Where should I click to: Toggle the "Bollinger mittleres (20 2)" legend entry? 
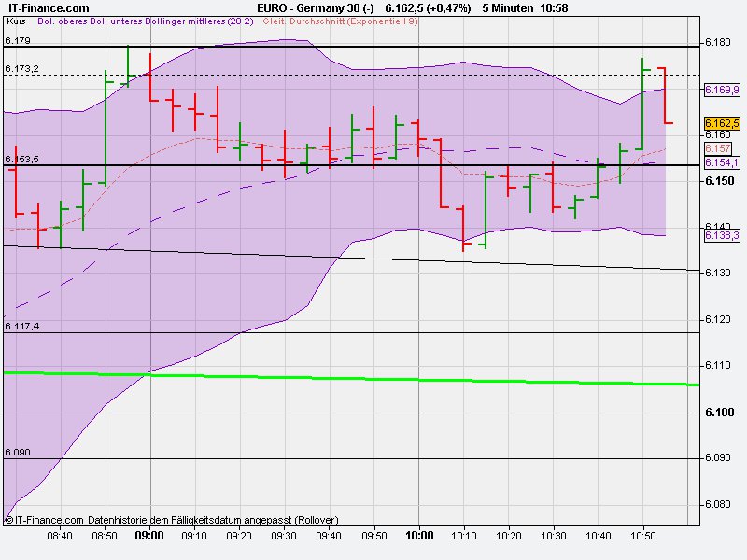[x=199, y=26]
